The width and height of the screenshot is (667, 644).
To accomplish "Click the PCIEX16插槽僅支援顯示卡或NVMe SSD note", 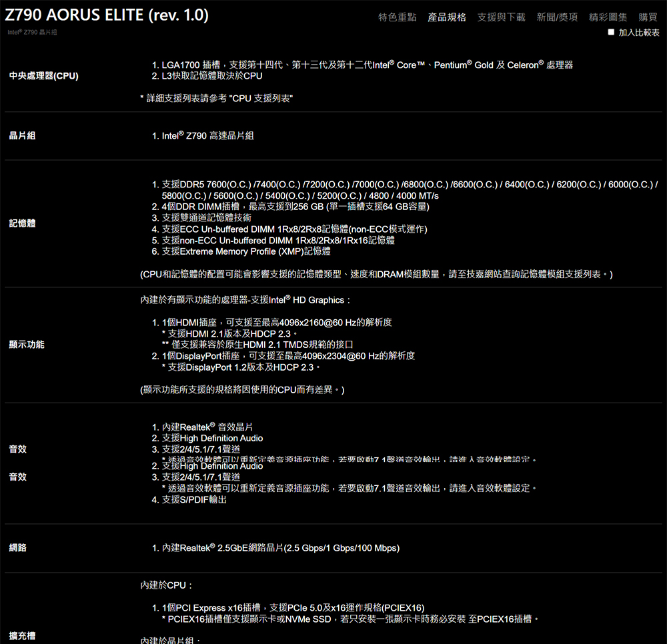I will 350,619.
